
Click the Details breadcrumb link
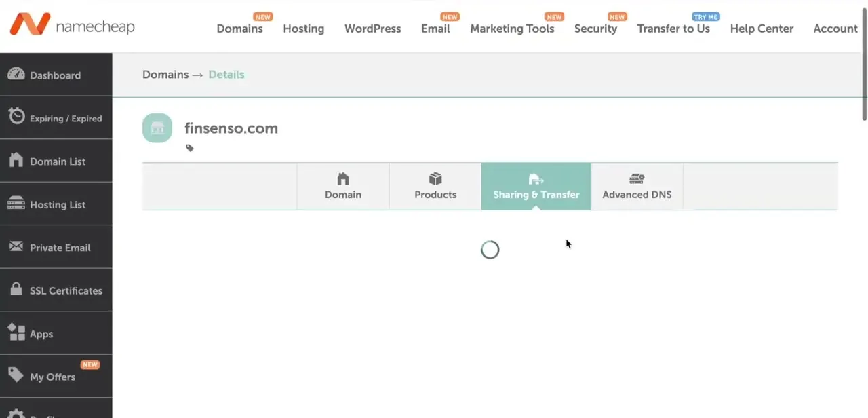click(226, 75)
